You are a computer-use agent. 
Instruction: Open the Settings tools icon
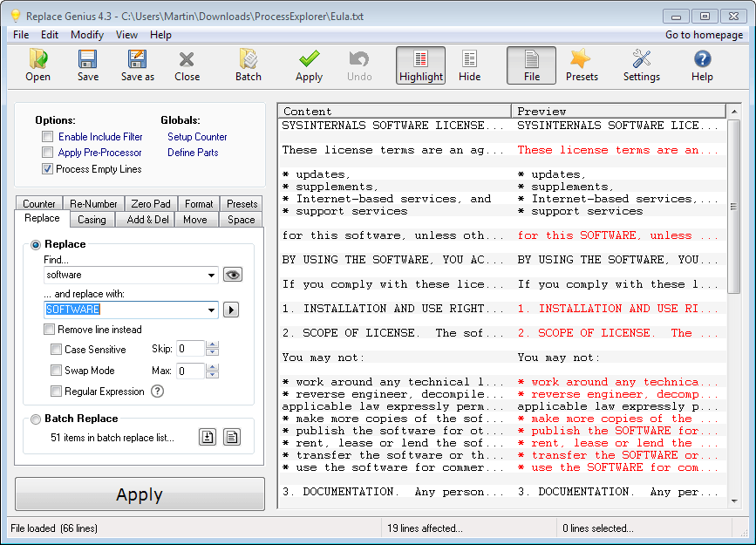(641, 65)
